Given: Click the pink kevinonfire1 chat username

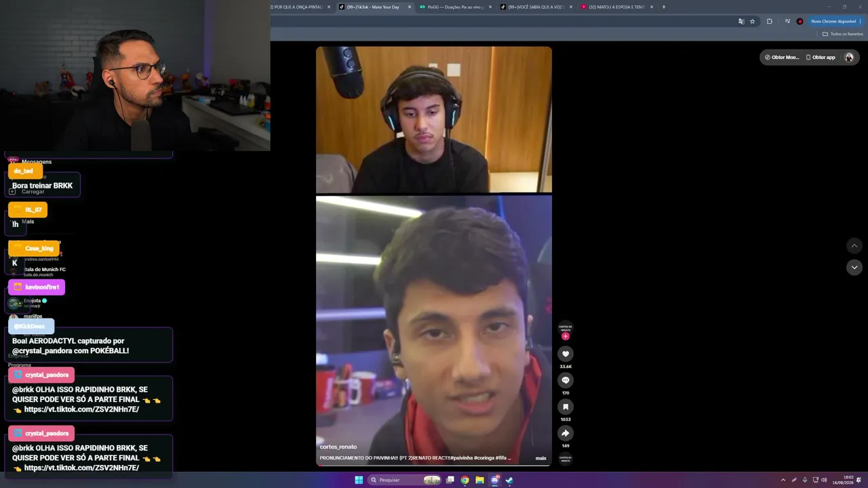Looking at the screenshot, I should pos(37,287).
